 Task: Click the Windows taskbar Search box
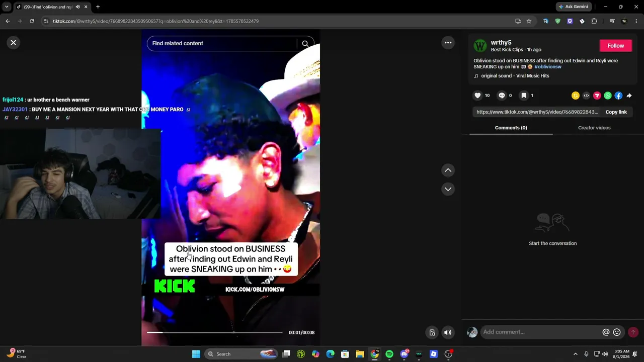tap(242, 354)
